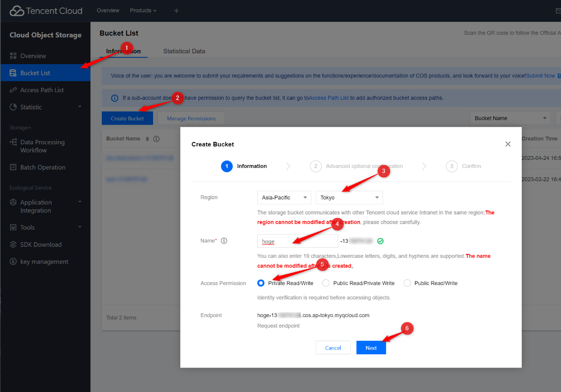
Task: Open the Batch Operation panel
Action: click(42, 167)
